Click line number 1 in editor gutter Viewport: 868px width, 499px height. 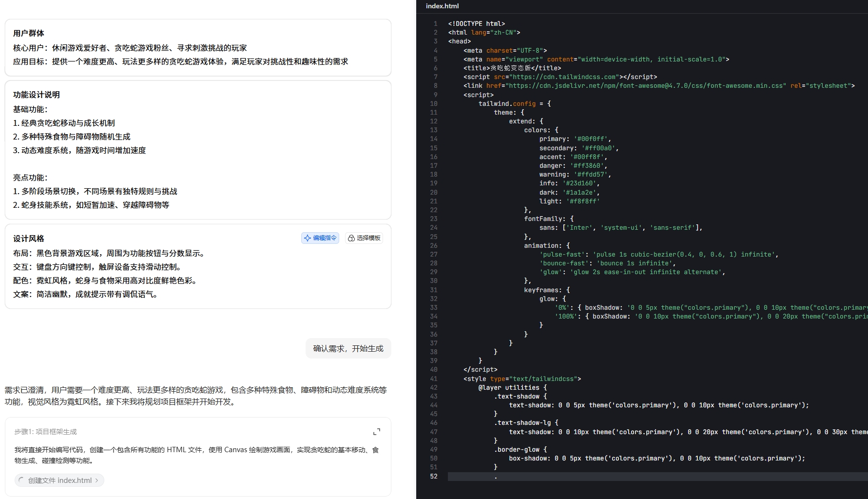[435, 23]
